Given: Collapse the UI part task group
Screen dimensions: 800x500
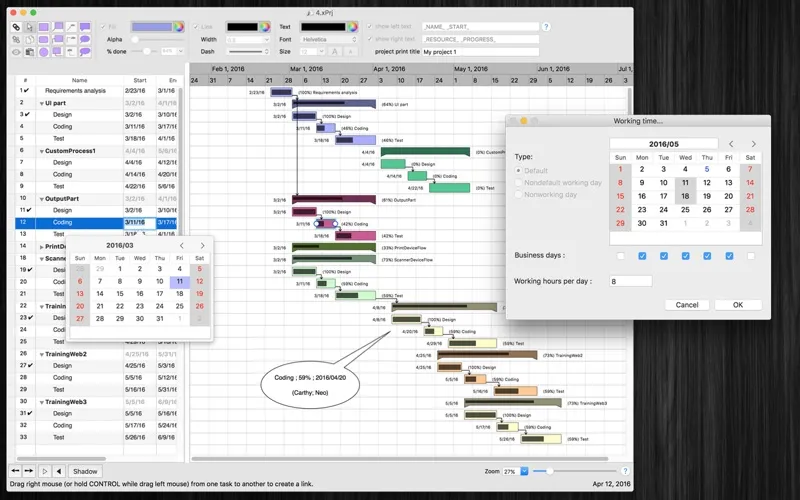Looking at the screenshot, I should coord(42,104).
